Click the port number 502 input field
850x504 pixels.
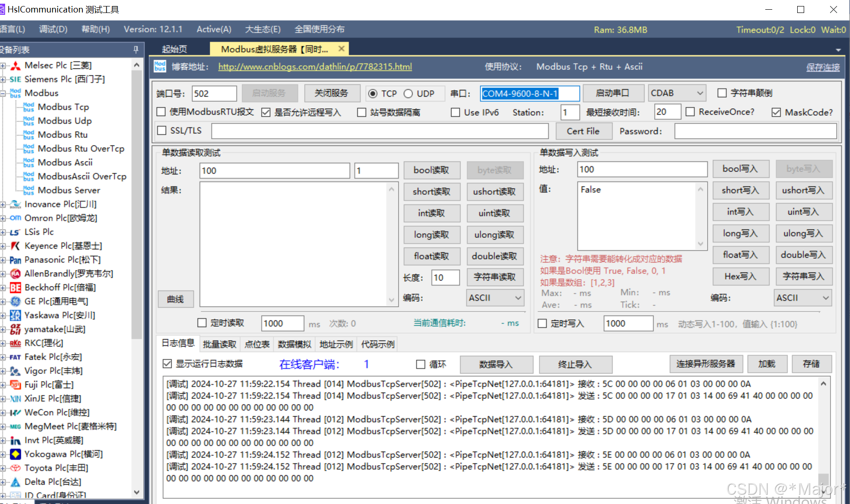(x=214, y=93)
